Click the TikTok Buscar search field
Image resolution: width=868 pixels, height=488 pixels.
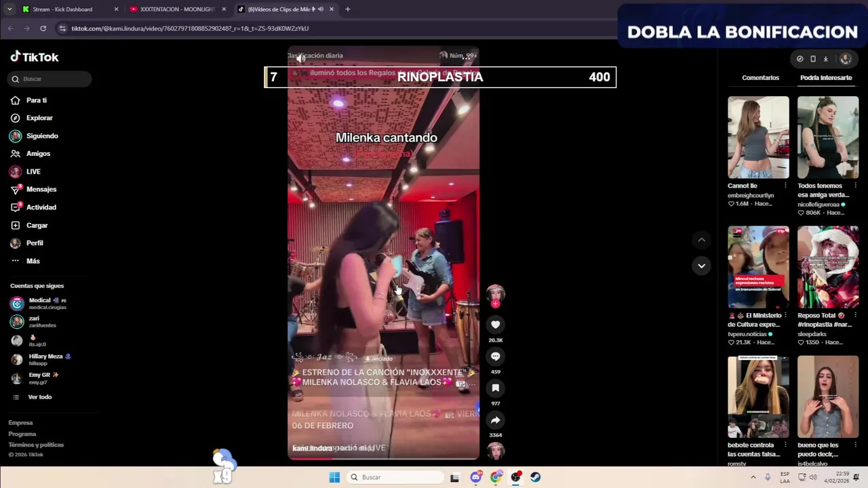[50, 79]
